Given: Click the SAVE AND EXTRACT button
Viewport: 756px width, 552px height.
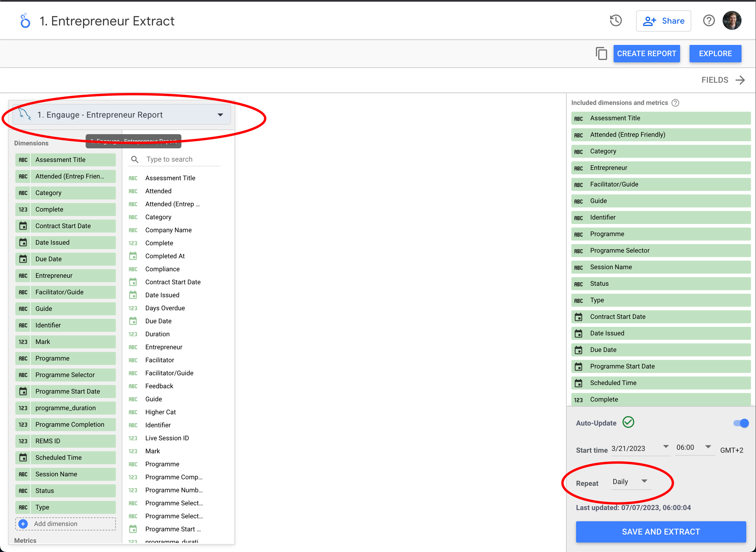Looking at the screenshot, I should pyautogui.click(x=661, y=532).
